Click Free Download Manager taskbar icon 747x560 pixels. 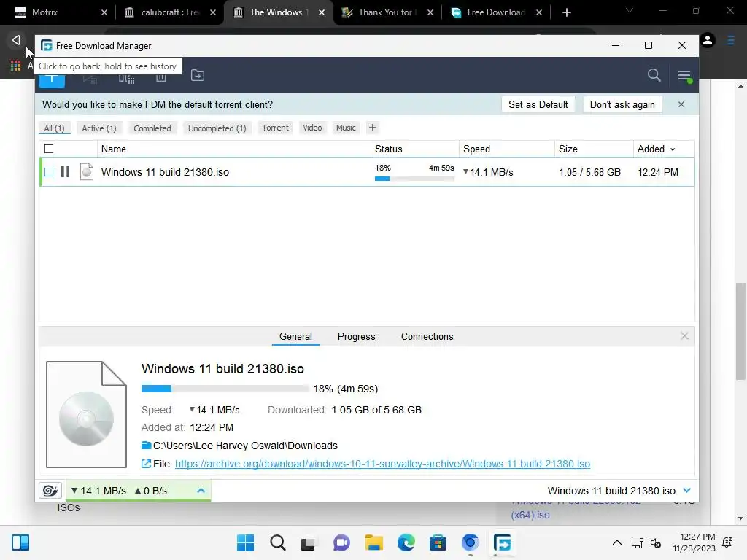[502, 542]
